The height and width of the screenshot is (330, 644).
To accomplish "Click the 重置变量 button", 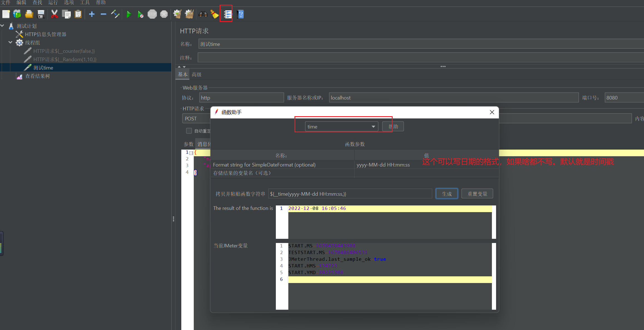I will coord(477,194).
